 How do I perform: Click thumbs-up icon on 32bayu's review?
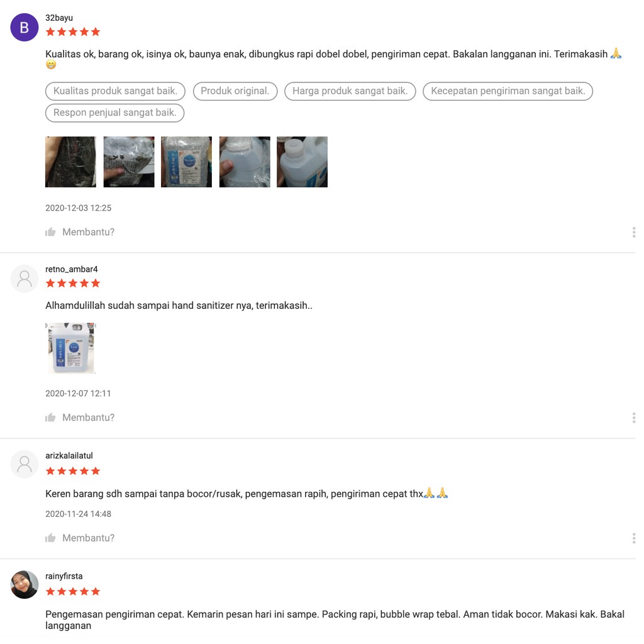coord(50,232)
